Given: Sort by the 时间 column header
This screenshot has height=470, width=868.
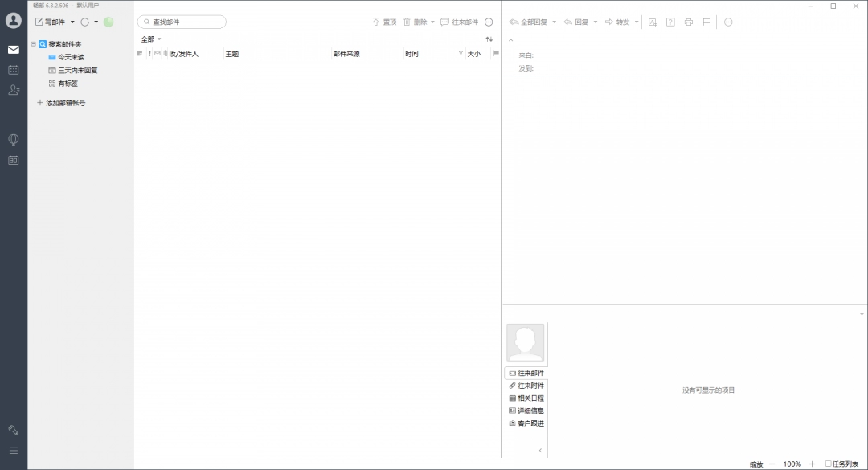Looking at the screenshot, I should click(x=411, y=54).
